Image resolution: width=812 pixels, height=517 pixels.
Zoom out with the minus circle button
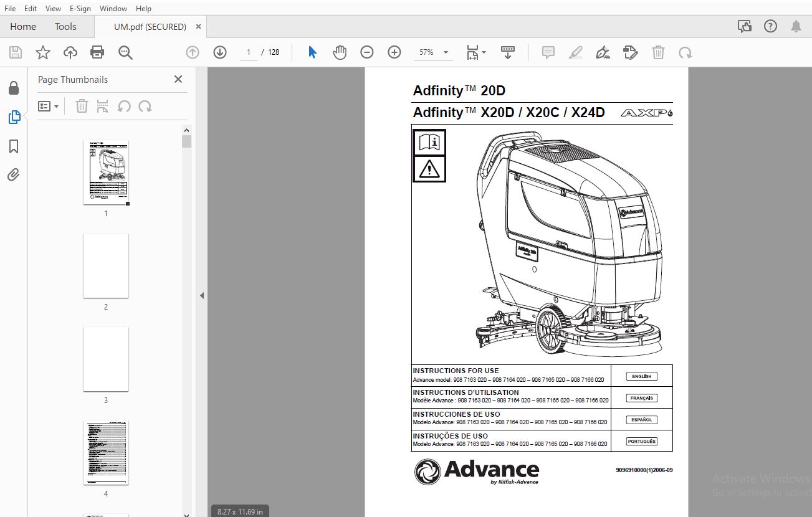[x=367, y=53]
